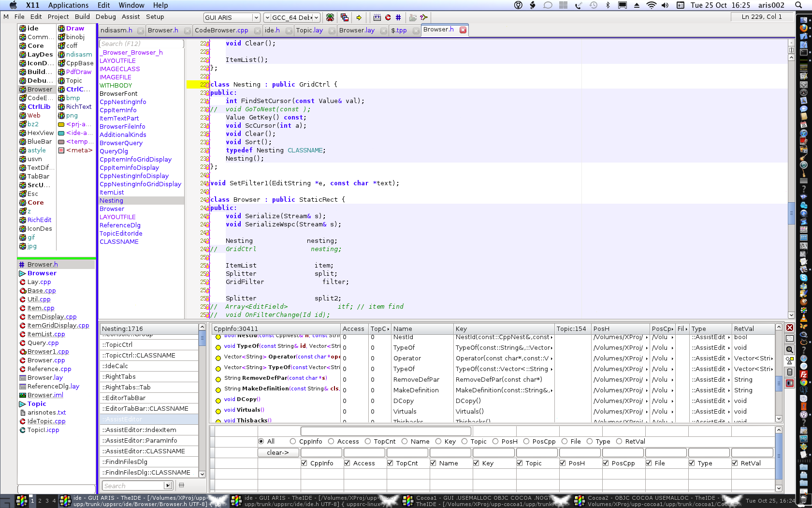Click the red circular C toolbar icon
The width and height of the screenshot is (812, 508).
coord(388,17)
